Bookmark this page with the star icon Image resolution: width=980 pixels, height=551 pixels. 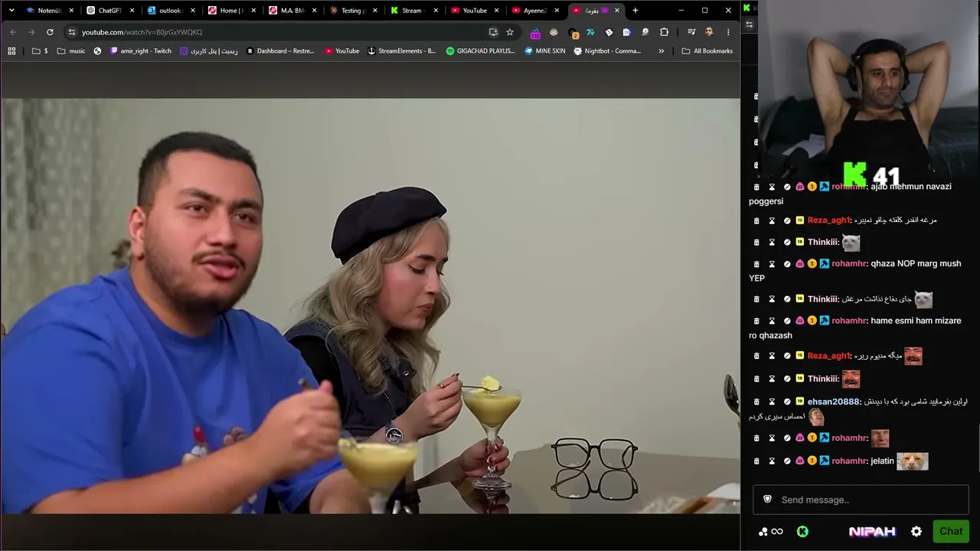point(510,32)
